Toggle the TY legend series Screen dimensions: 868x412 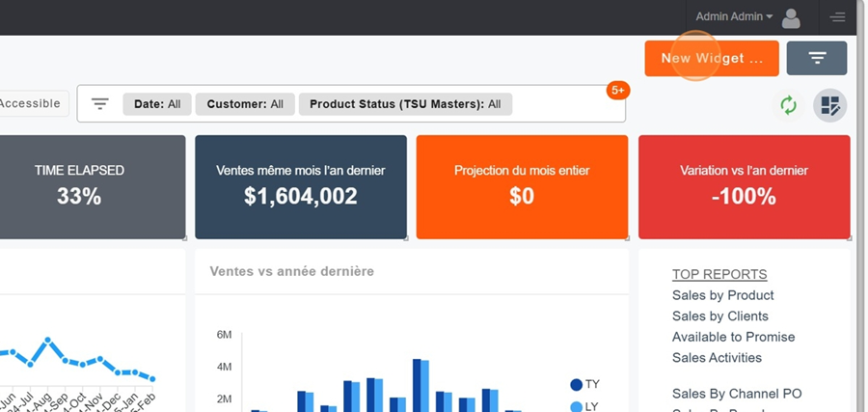point(585,384)
